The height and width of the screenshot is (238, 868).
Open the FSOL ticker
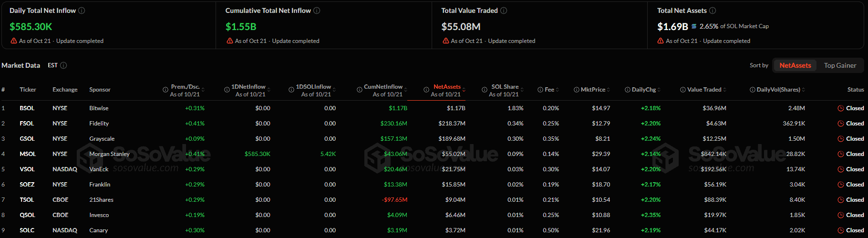coord(27,124)
